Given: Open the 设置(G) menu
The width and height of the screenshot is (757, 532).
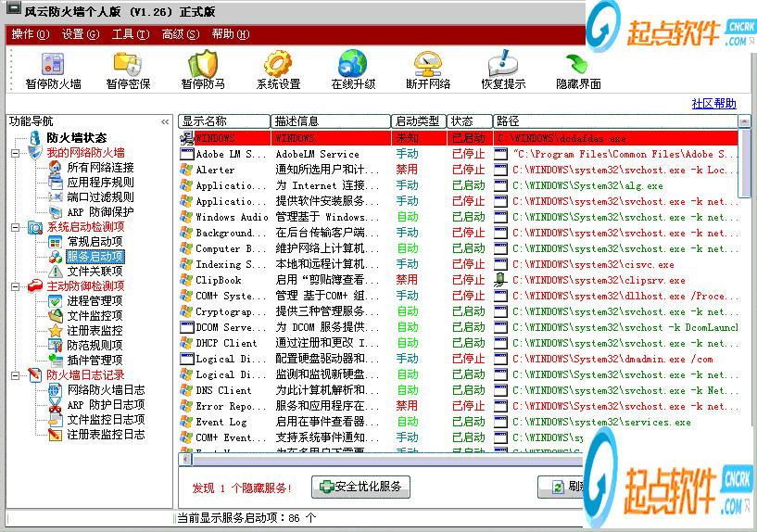Looking at the screenshot, I should [80, 34].
